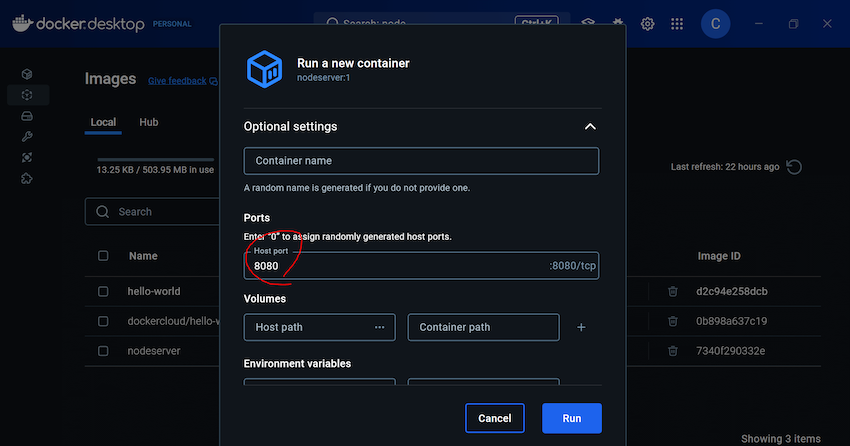Delete dockercloud image with trash icon

click(x=673, y=321)
